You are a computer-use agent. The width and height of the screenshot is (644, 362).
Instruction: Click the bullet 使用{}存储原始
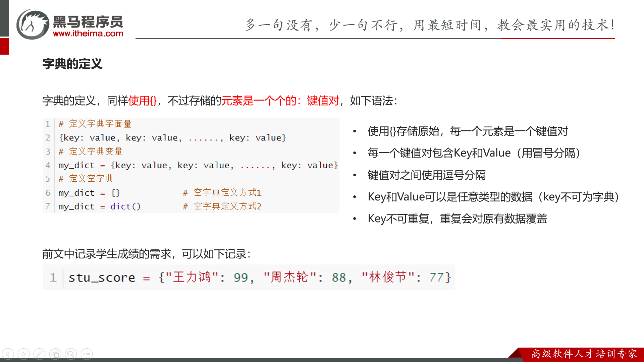coord(468,131)
